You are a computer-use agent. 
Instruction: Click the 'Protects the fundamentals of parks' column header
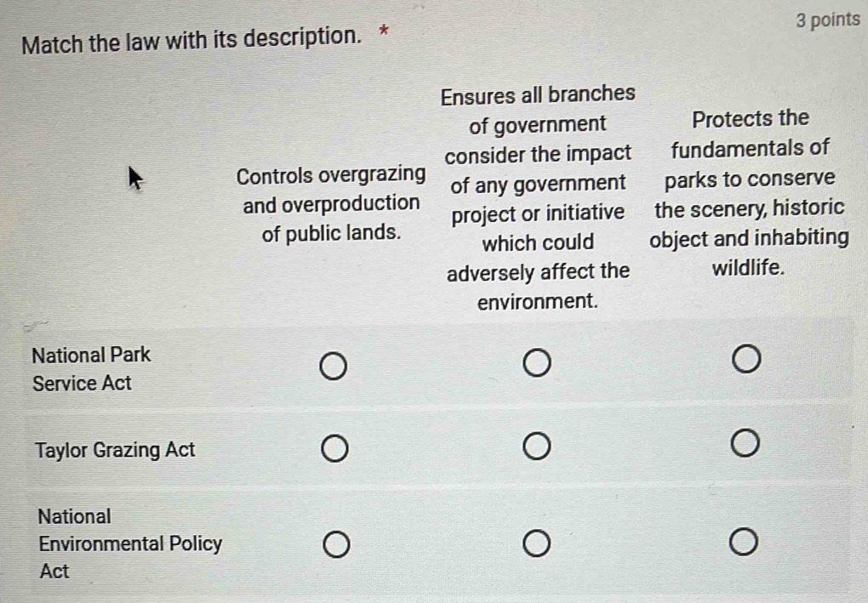tap(750, 193)
